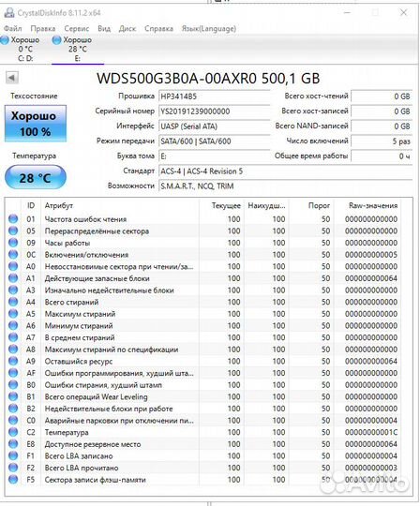Open the Диск menu

pyautogui.click(x=127, y=28)
